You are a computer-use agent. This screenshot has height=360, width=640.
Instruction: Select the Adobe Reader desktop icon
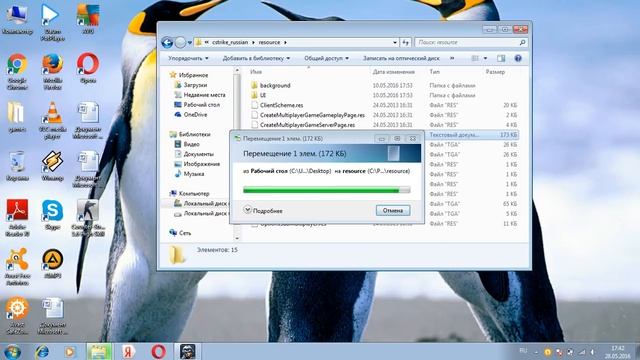17,218
